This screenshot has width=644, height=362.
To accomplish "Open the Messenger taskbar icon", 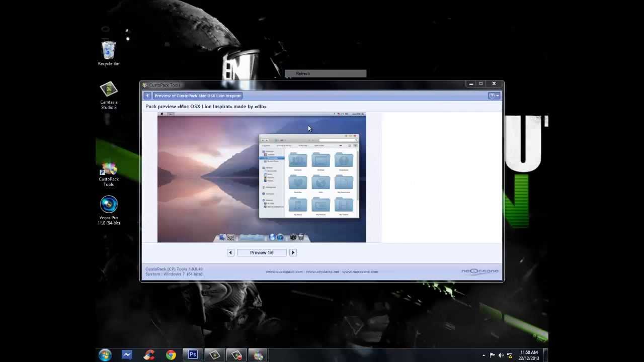I will tap(127, 355).
